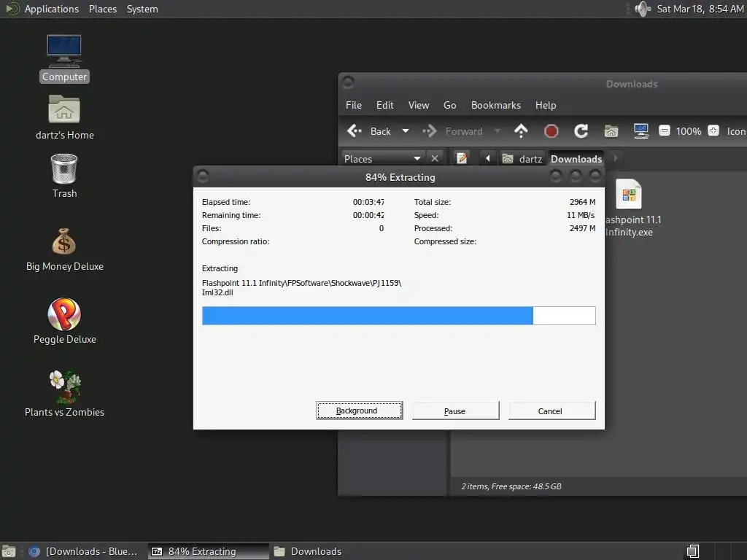This screenshot has height=560, width=747.
Task: Open the Help menu
Action: (x=546, y=105)
